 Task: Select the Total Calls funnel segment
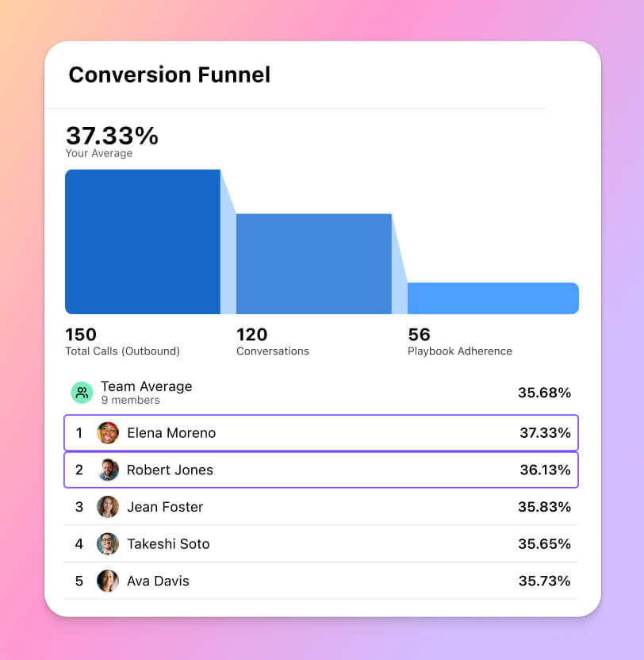[x=143, y=240]
